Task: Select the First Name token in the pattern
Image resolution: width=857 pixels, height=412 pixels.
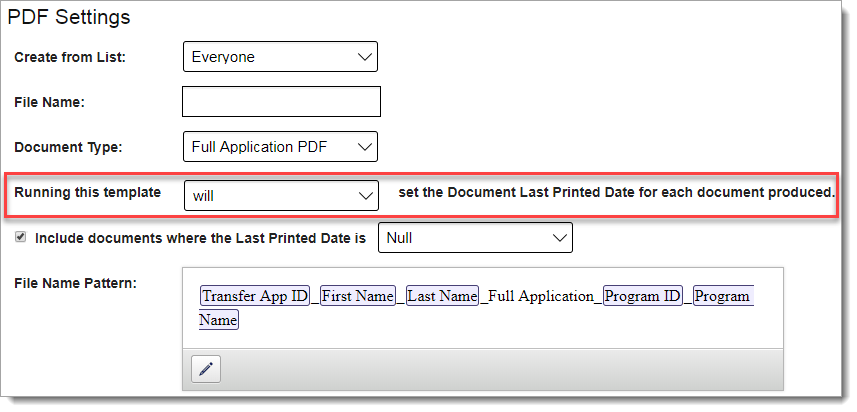Action: point(357,296)
